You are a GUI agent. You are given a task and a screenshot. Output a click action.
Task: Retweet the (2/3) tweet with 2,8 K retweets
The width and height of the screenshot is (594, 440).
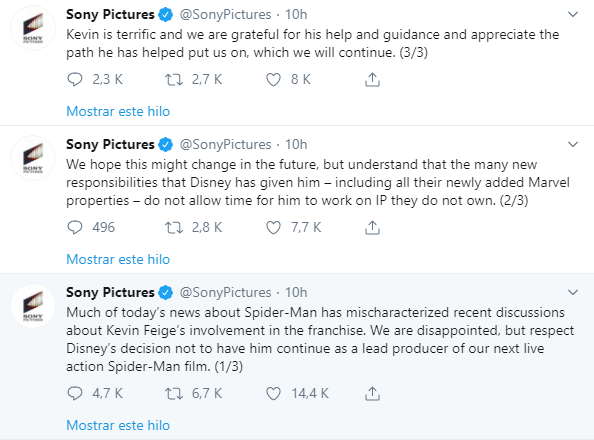tap(174, 227)
